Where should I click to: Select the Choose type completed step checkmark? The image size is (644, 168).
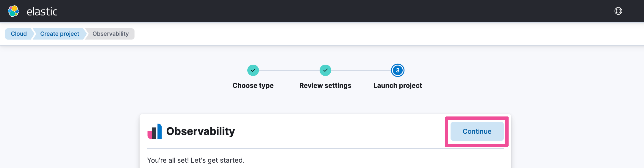click(253, 70)
